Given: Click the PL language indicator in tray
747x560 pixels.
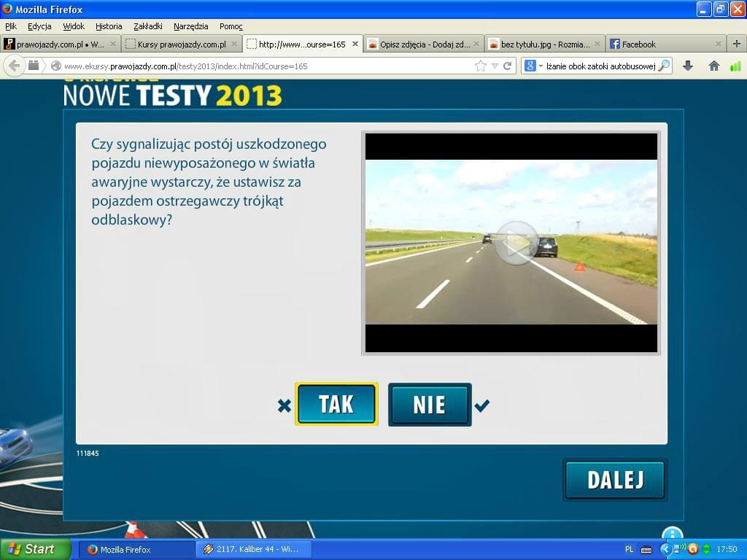Looking at the screenshot, I should click(x=629, y=550).
